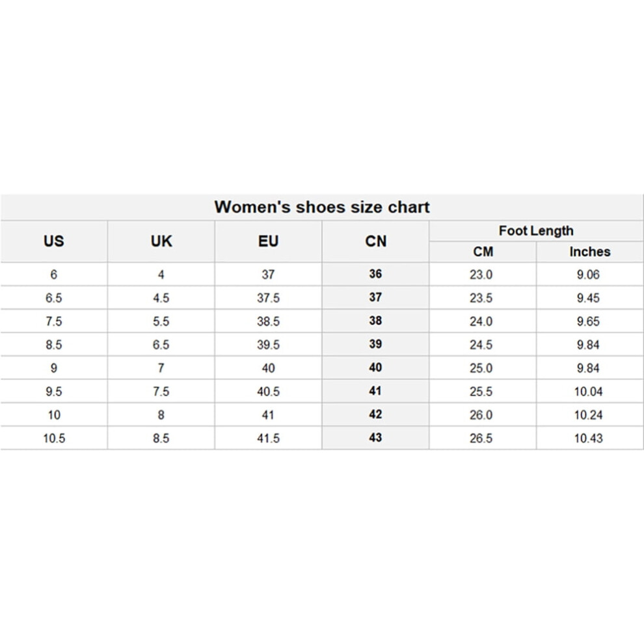Select the 26.5 CM cell
The image size is (644, 644).
(483, 438)
